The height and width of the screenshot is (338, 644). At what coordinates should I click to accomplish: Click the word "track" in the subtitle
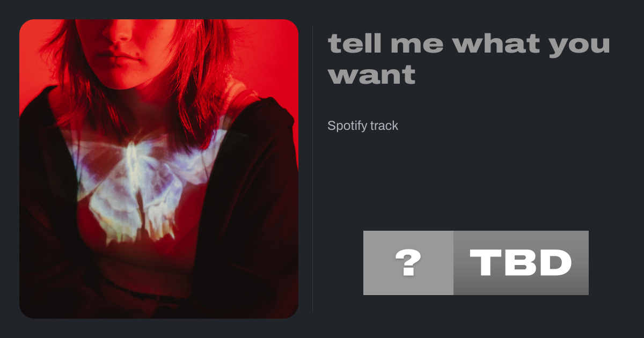[384, 126]
